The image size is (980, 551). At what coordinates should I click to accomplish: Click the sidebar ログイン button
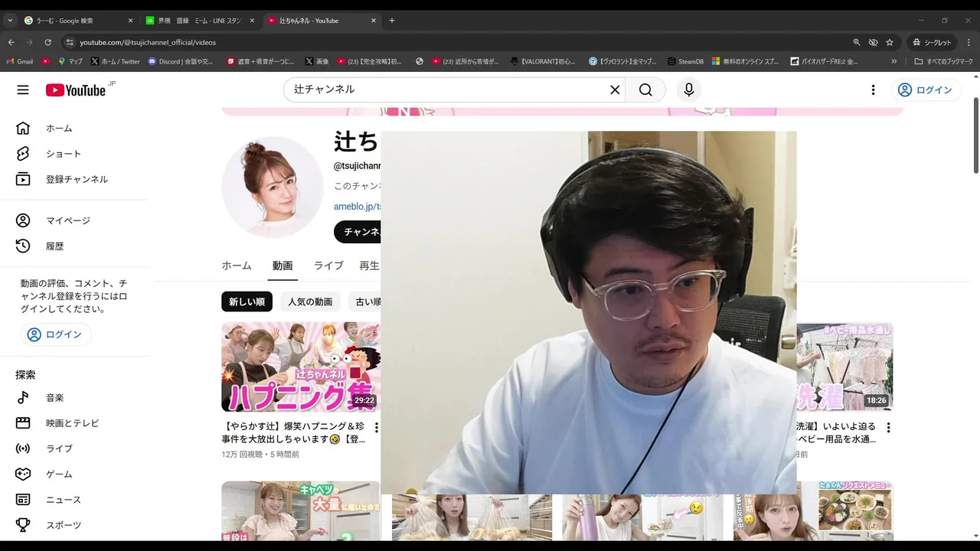(55, 334)
